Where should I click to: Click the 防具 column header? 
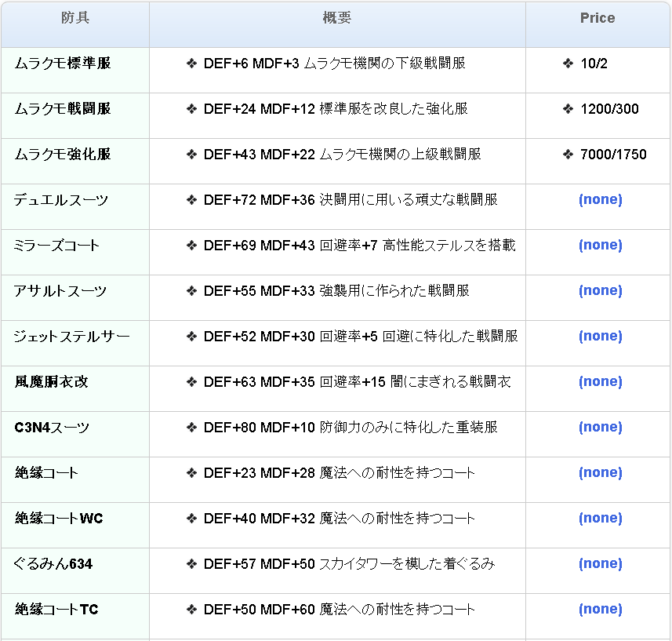click(x=75, y=18)
